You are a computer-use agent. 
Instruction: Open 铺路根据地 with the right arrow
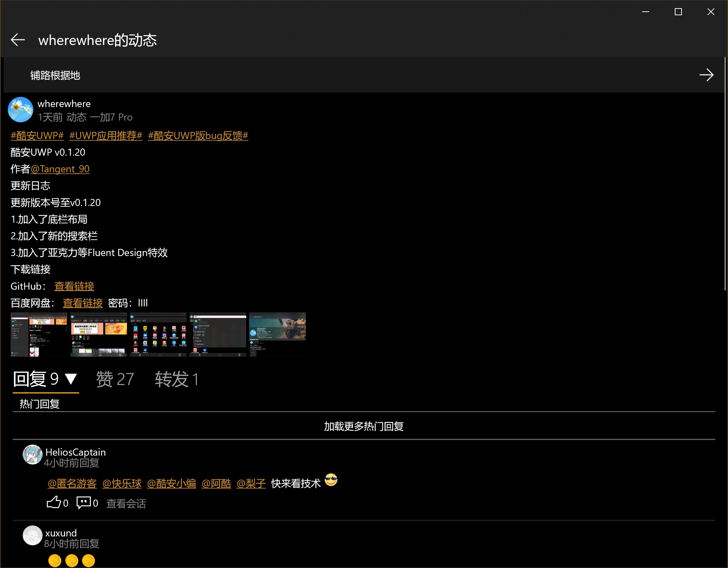click(706, 75)
